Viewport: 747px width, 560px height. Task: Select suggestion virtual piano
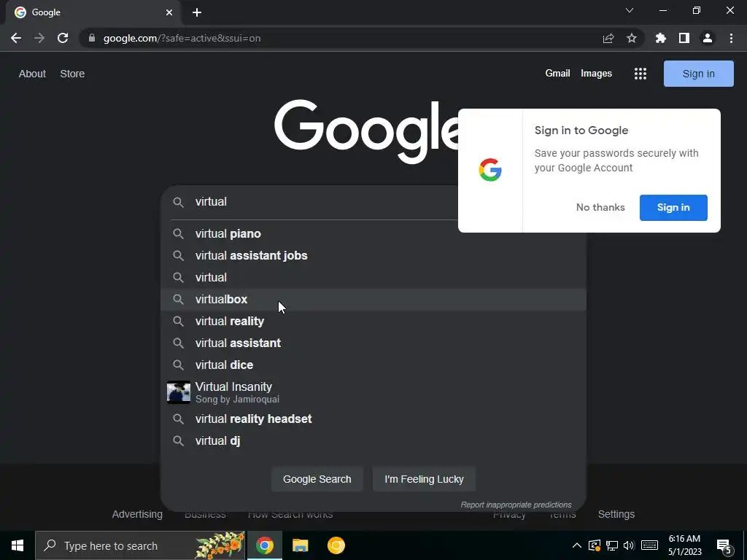point(373,234)
